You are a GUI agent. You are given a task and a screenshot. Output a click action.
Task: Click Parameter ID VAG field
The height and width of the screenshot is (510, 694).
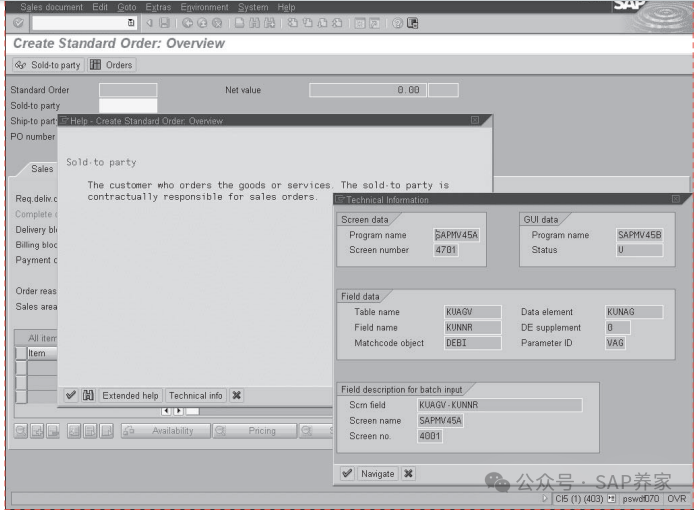pyautogui.click(x=615, y=343)
